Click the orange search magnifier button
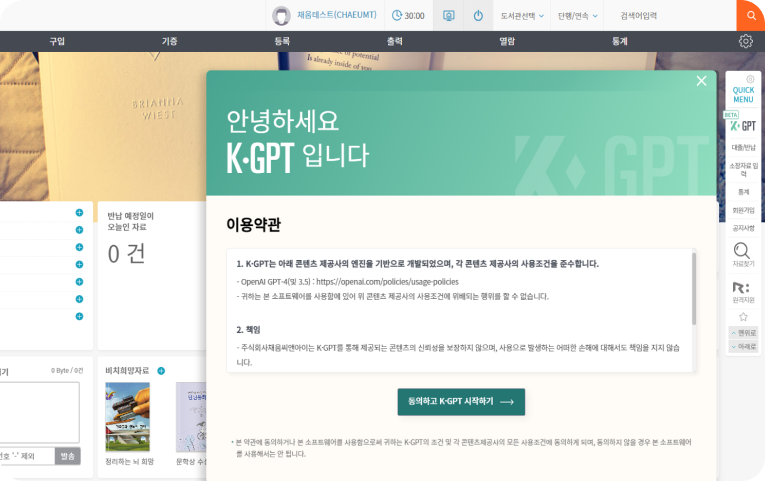Image resolution: width=765 pixels, height=481 pixels. (x=751, y=16)
